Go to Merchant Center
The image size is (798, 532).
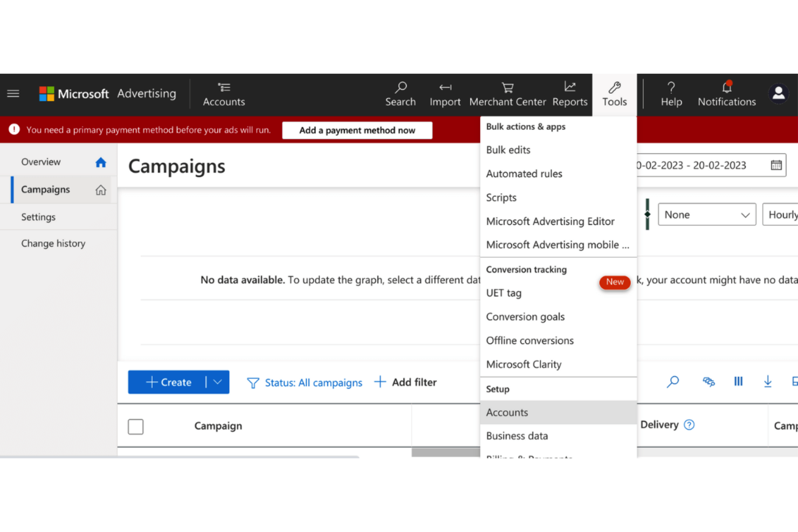(507, 94)
